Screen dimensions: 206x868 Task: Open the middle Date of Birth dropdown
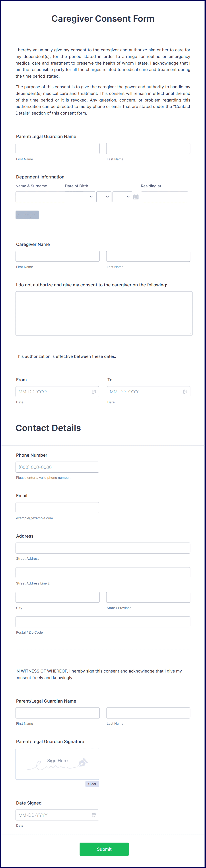click(104, 197)
